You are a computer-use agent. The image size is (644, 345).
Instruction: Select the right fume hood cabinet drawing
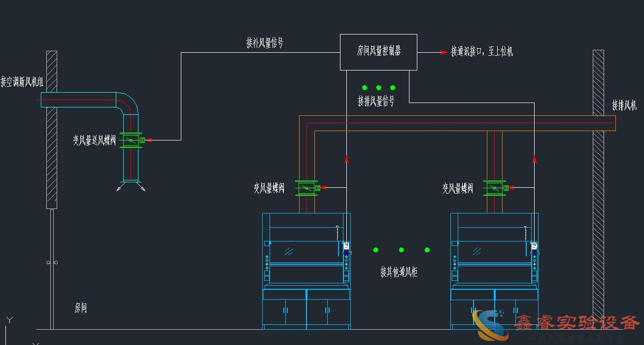(x=494, y=271)
